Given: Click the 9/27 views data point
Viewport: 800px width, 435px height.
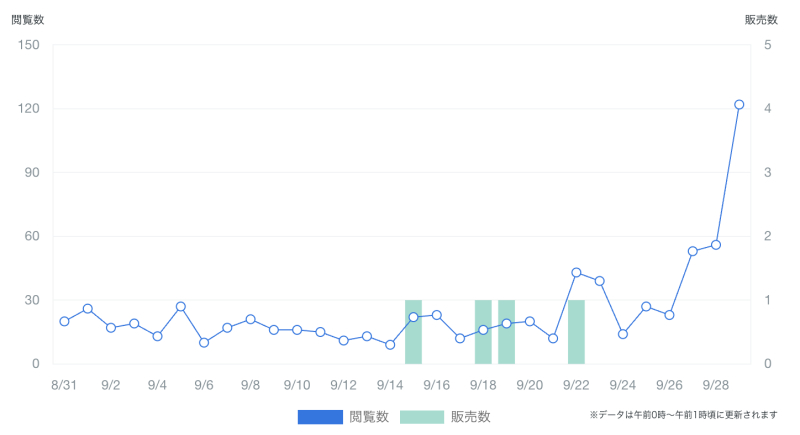Looking at the screenshot, I should pos(692,251).
